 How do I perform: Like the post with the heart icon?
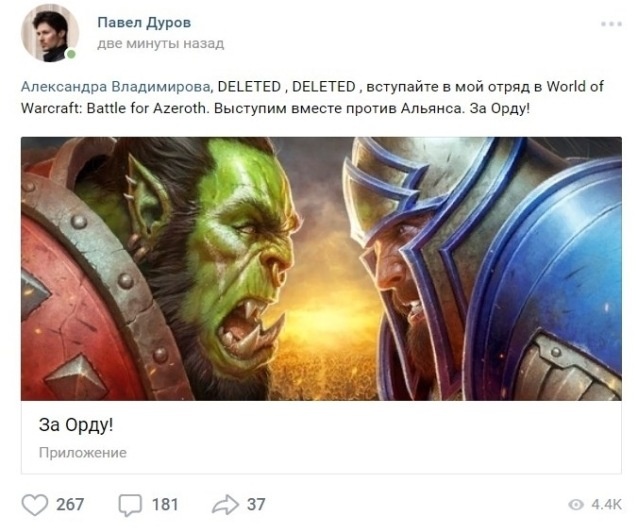(x=35, y=505)
